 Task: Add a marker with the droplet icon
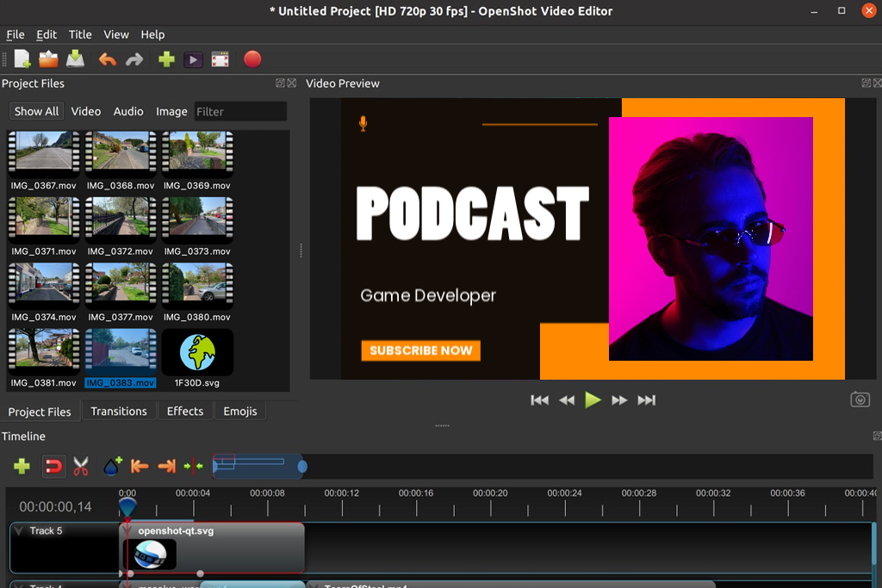pyautogui.click(x=113, y=466)
